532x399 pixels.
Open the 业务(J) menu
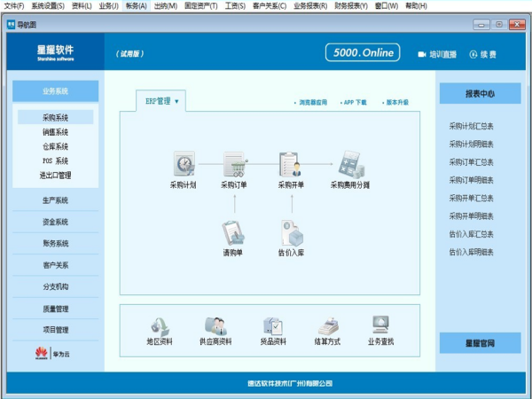(x=108, y=5)
